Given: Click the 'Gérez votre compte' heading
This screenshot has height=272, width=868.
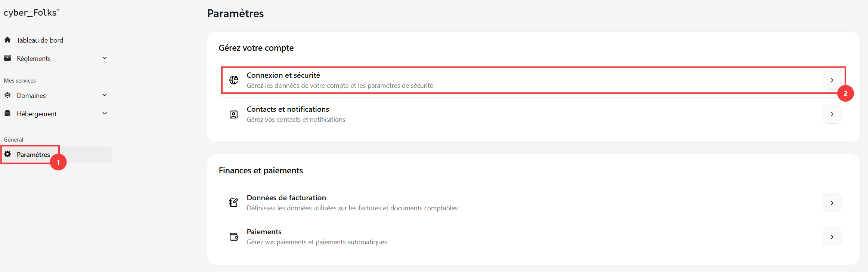Looking at the screenshot, I should point(256,48).
